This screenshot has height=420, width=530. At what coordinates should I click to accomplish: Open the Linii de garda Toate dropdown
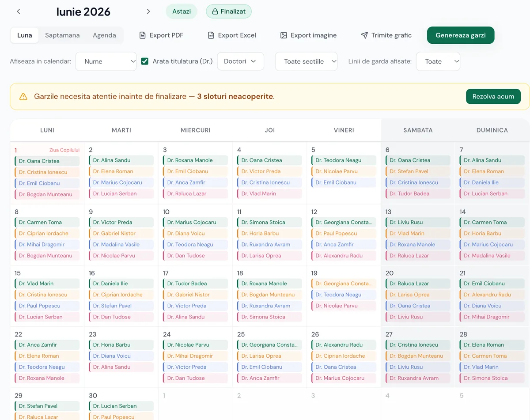pos(438,61)
